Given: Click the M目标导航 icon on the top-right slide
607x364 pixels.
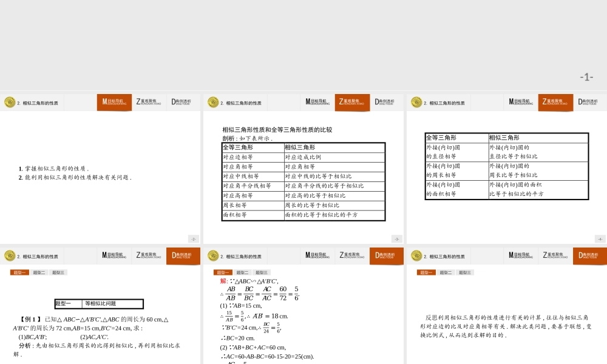Looking at the screenshot, I should coord(520,102).
